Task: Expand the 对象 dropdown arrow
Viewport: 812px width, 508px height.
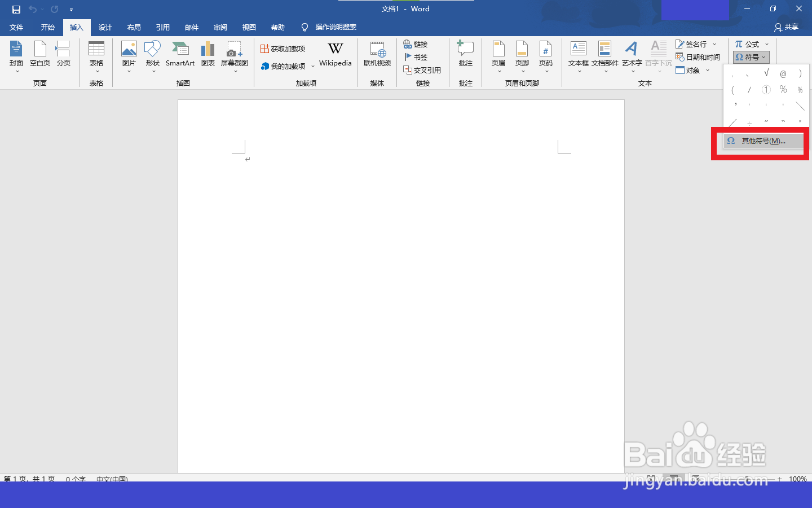Action: tap(708, 70)
